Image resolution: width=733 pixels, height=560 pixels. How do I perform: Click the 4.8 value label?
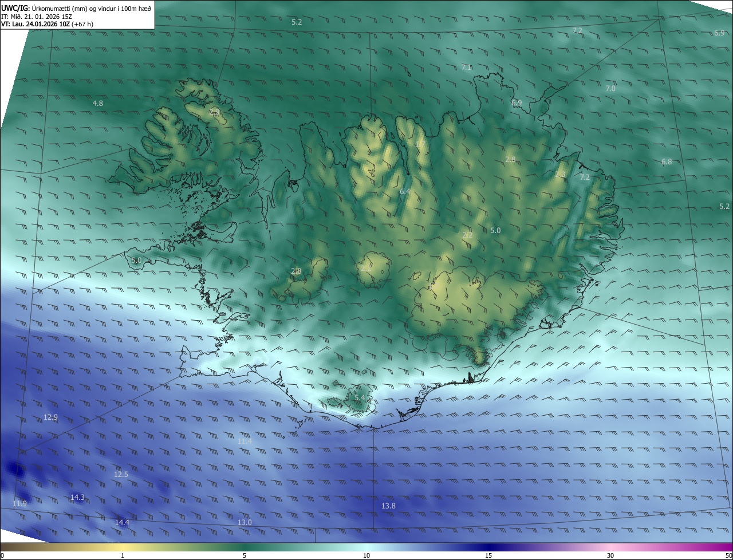(98, 104)
